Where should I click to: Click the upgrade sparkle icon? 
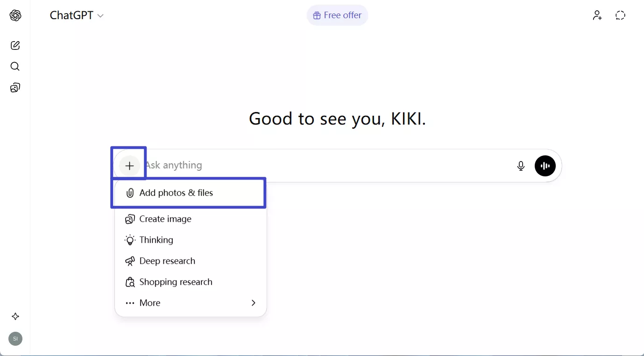(14, 316)
